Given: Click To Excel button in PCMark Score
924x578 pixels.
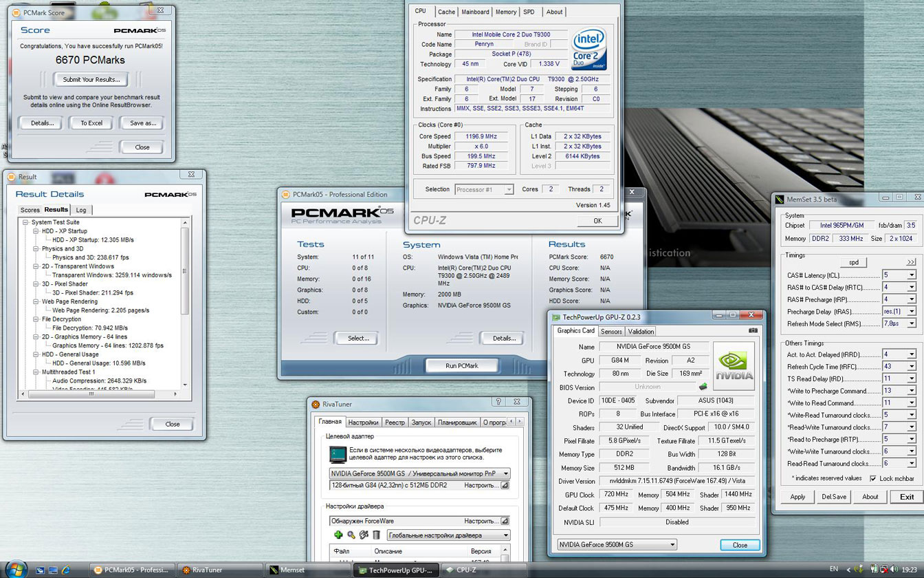Looking at the screenshot, I should pos(91,123).
